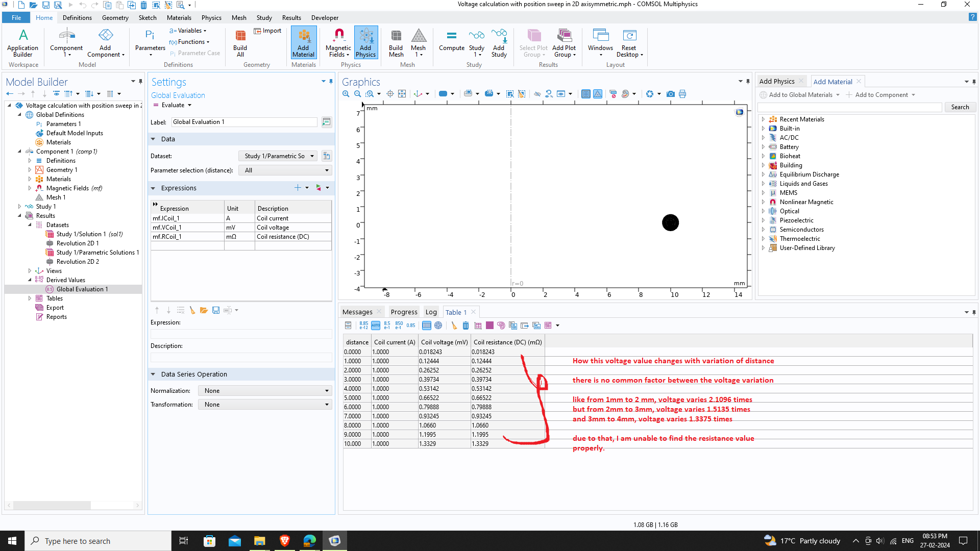
Task: Click Add to Component button
Action: (880, 95)
